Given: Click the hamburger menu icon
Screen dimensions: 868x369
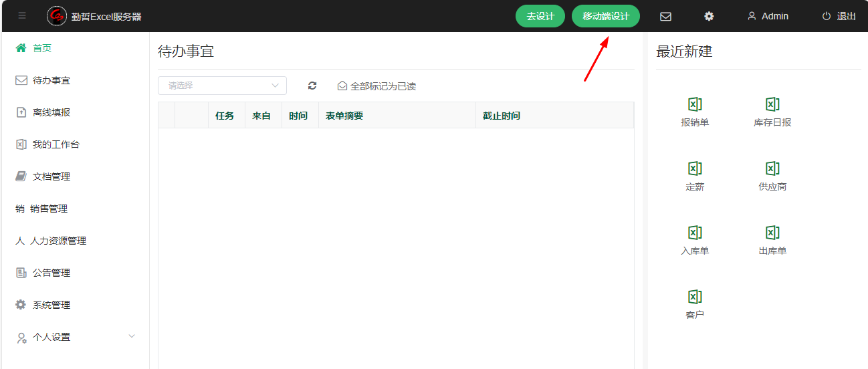Looking at the screenshot, I should [22, 16].
